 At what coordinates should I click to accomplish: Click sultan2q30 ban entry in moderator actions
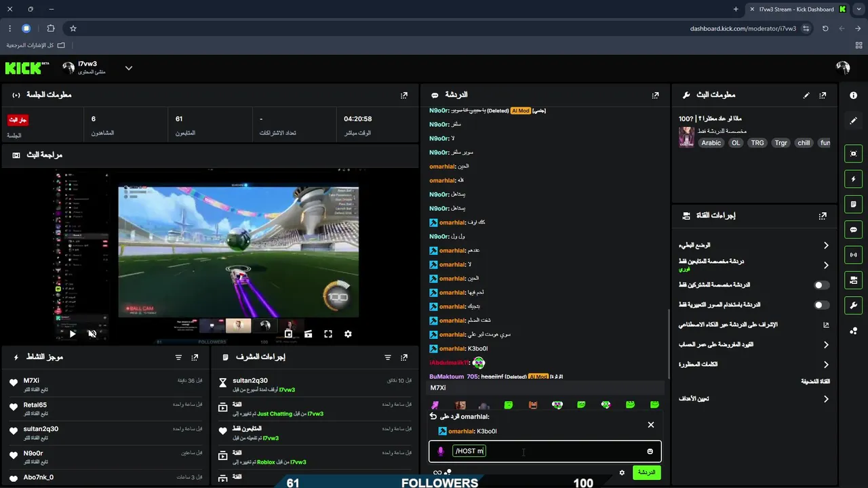[315, 384]
